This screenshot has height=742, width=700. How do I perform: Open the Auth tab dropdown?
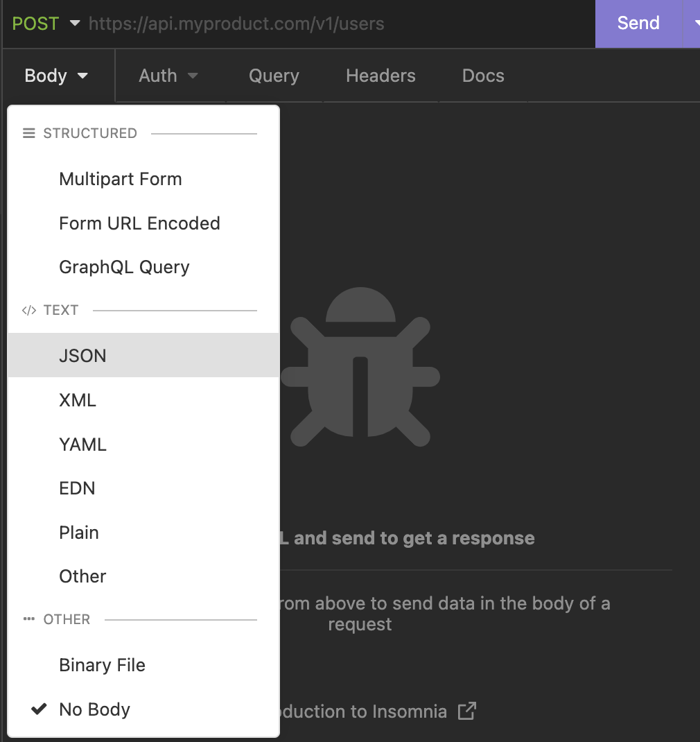(x=168, y=76)
